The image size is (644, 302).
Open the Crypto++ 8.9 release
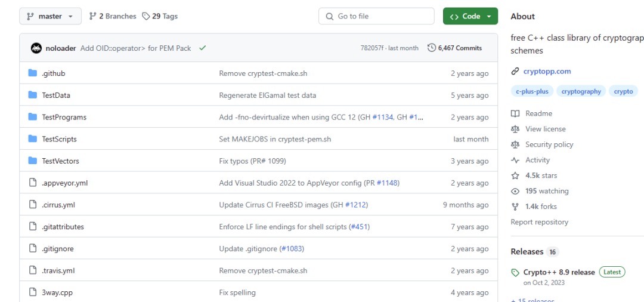(x=559, y=272)
